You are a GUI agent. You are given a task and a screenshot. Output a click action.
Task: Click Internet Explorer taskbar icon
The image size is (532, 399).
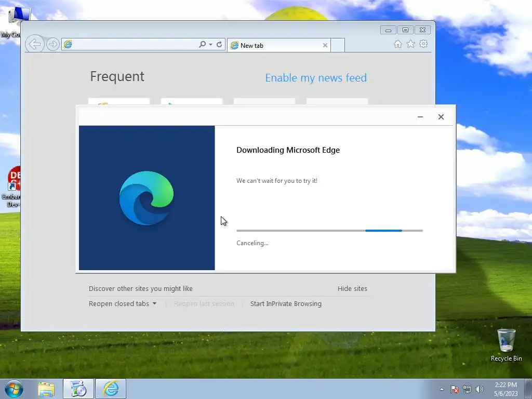click(x=111, y=389)
